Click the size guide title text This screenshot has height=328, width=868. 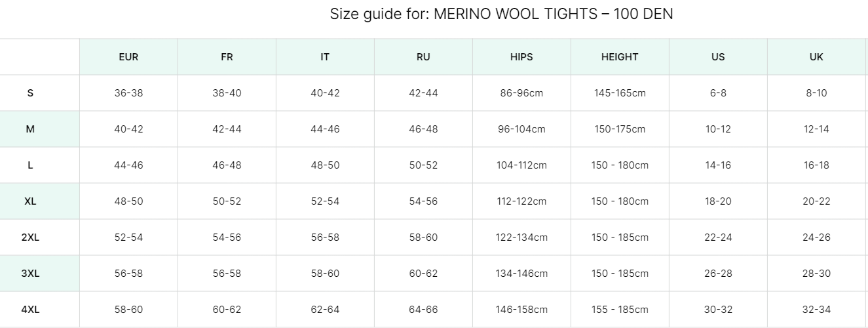pyautogui.click(x=501, y=14)
